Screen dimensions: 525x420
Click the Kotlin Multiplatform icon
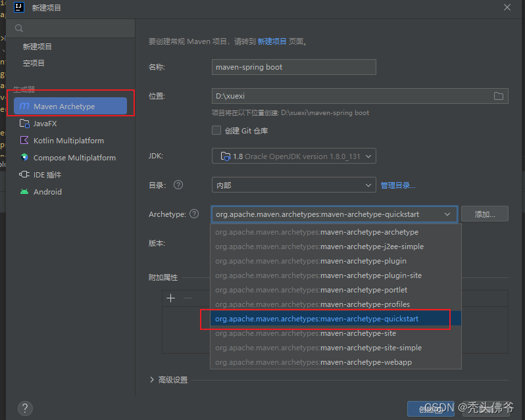tap(24, 140)
